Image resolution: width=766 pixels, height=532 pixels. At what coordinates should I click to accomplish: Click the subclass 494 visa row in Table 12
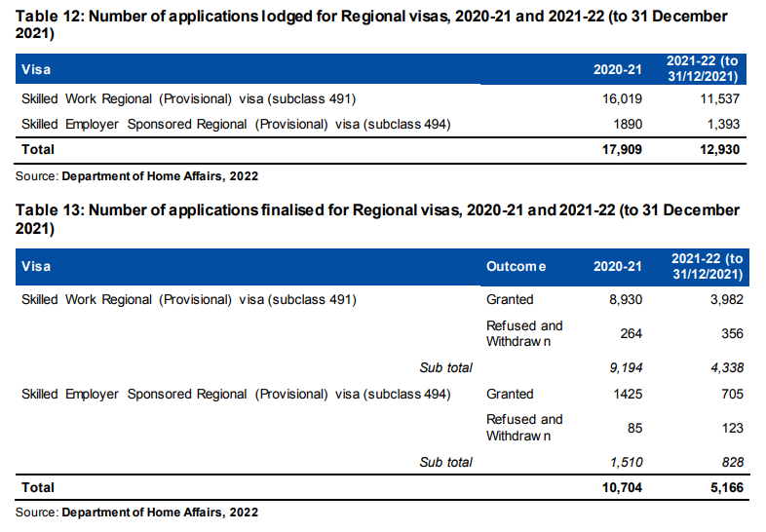coord(236,125)
